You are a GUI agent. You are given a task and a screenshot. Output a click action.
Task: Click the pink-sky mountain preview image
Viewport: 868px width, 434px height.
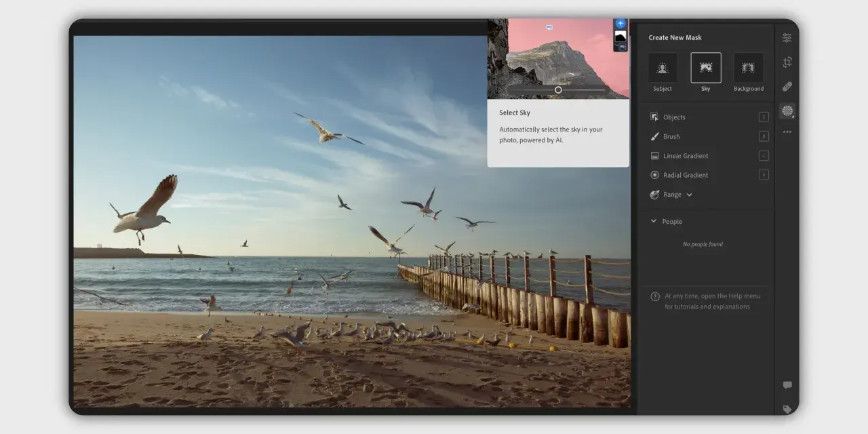[558, 58]
